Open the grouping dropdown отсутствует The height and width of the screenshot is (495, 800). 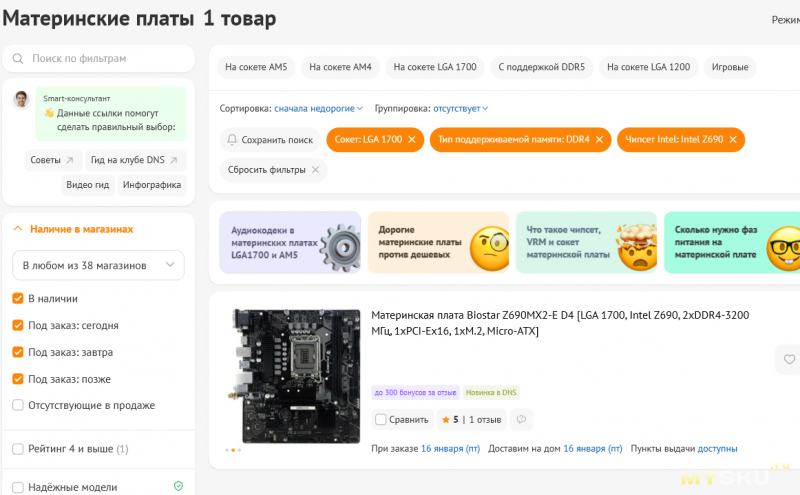point(460,108)
